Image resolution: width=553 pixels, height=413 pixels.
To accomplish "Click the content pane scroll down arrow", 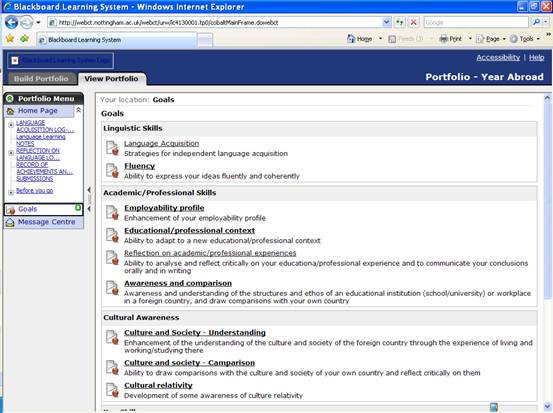I will pyautogui.click(x=547, y=407).
